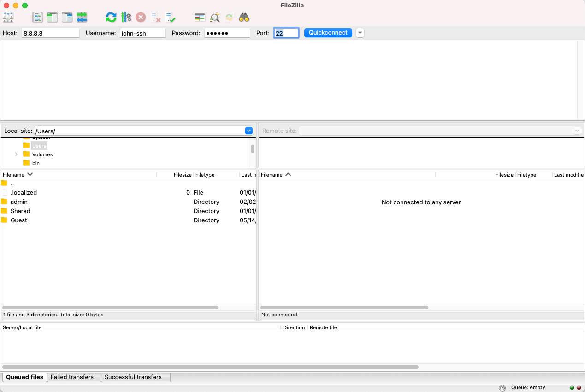Open the Local site path dropdown

(x=249, y=131)
